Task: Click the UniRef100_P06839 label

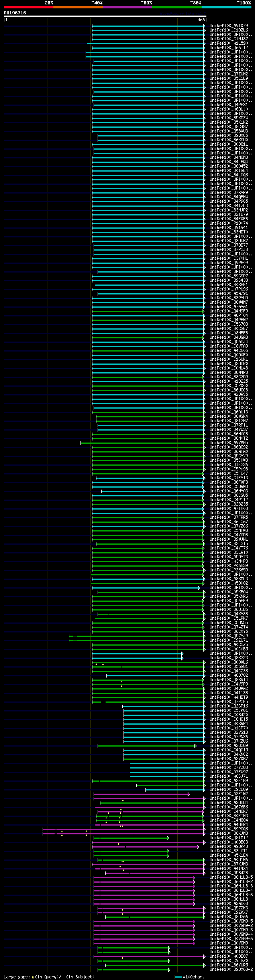Action: (229, 565)
